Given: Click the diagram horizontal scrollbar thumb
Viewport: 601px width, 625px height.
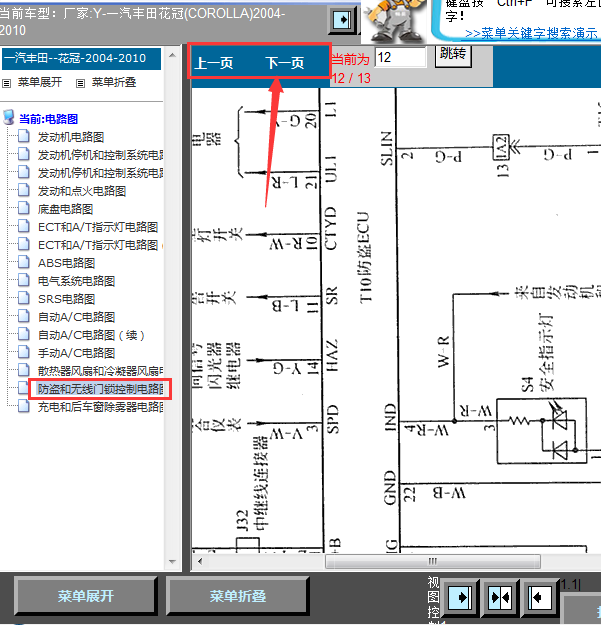Looking at the screenshot, I should click(x=433, y=561).
